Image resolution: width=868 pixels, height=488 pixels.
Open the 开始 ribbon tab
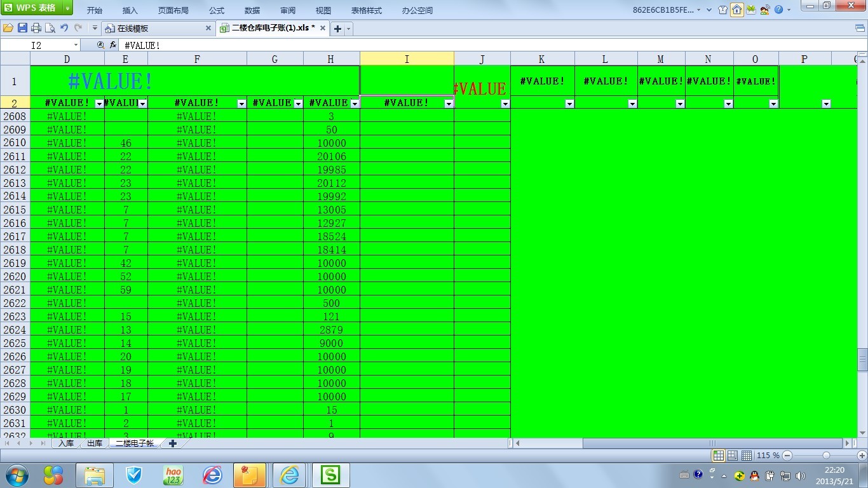click(x=94, y=11)
